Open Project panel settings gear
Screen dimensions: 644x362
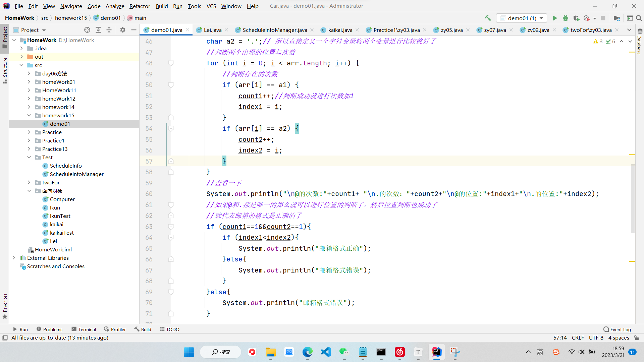(x=123, y=30)
